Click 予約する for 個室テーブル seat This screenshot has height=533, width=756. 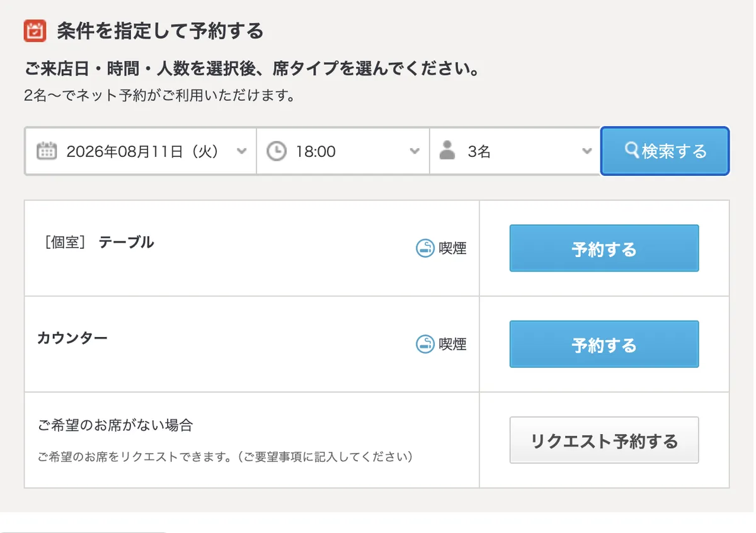tap(604, 248)
